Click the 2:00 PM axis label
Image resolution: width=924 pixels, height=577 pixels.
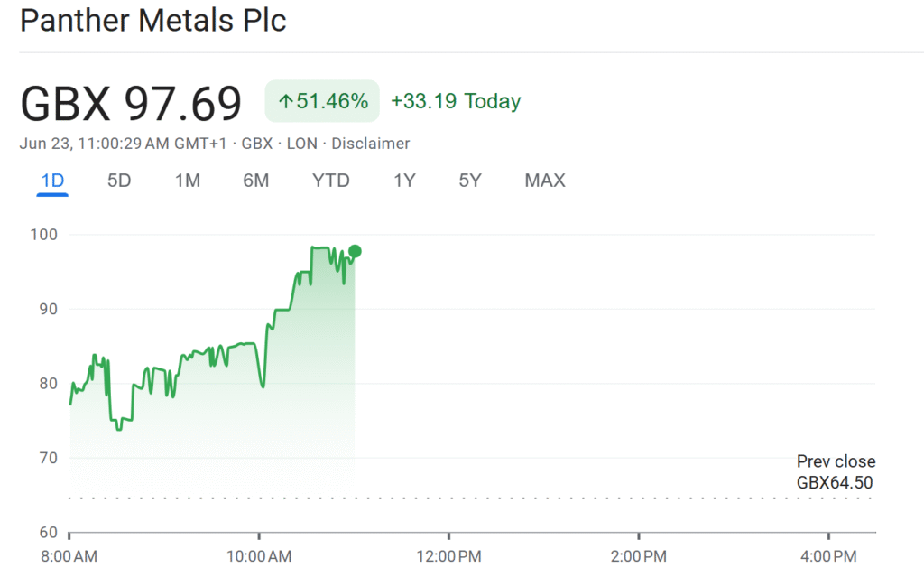pos(638,554)
